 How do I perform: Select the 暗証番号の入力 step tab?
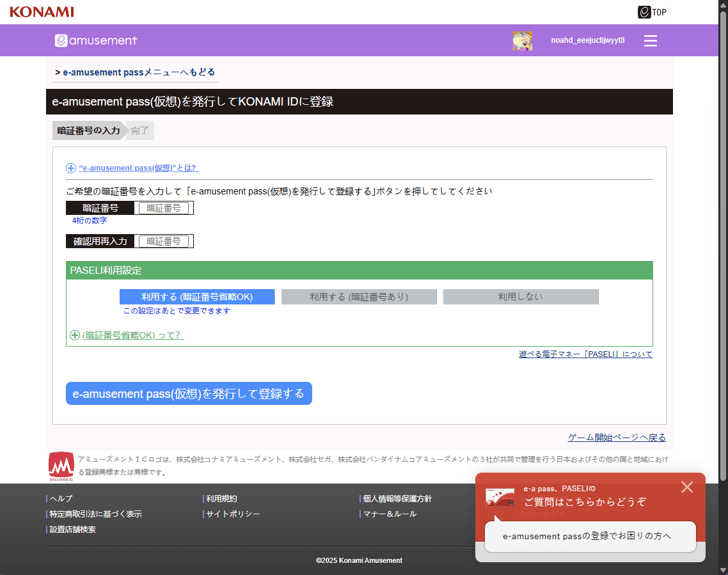(89, 131)
